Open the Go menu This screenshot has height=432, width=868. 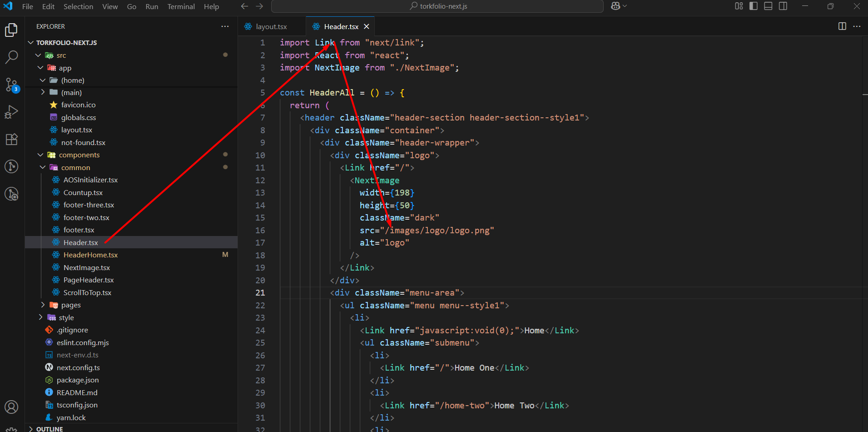click(132, 6)
